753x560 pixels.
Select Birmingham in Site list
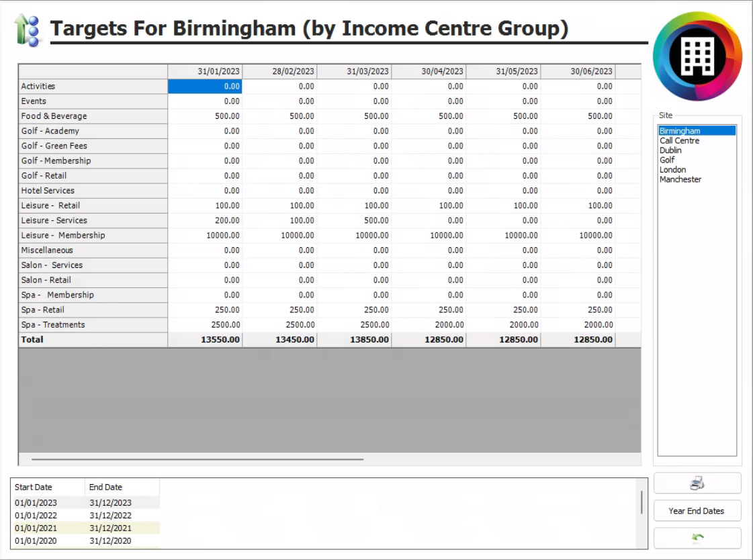pos(697,130)
